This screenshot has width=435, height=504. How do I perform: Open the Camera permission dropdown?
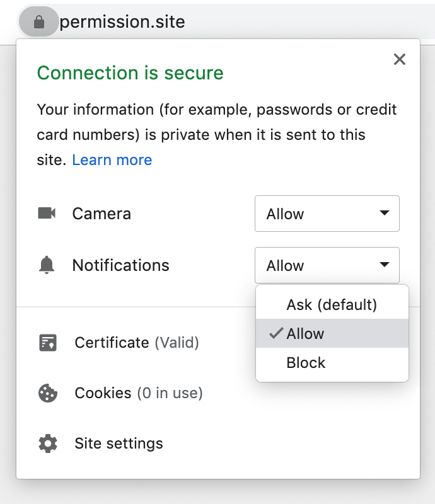(327, 214)
